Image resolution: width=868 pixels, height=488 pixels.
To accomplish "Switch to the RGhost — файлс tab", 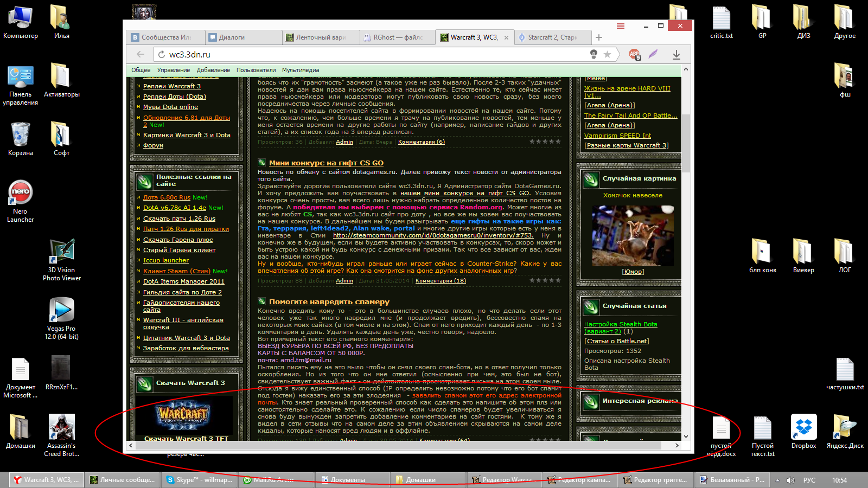I will click(398, 37).
